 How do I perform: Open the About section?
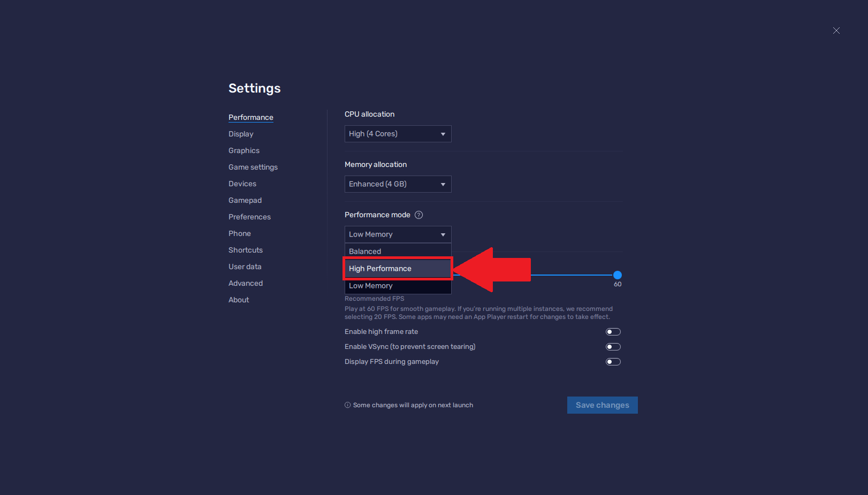pos(239,300)
